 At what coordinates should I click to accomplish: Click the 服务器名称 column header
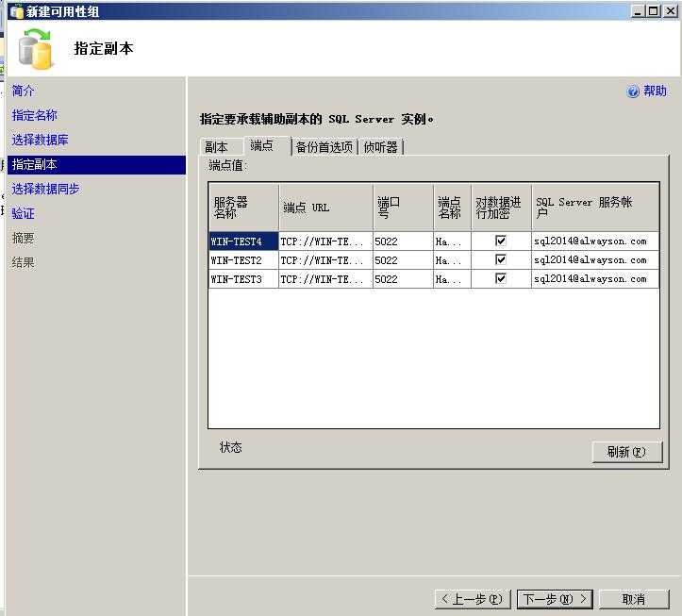coord(243,208)
